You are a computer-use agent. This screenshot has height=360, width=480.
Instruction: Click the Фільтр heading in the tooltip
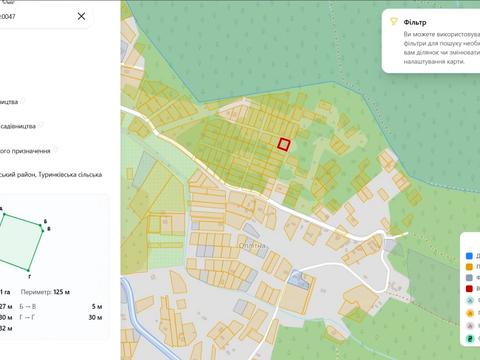coord(415,22)
